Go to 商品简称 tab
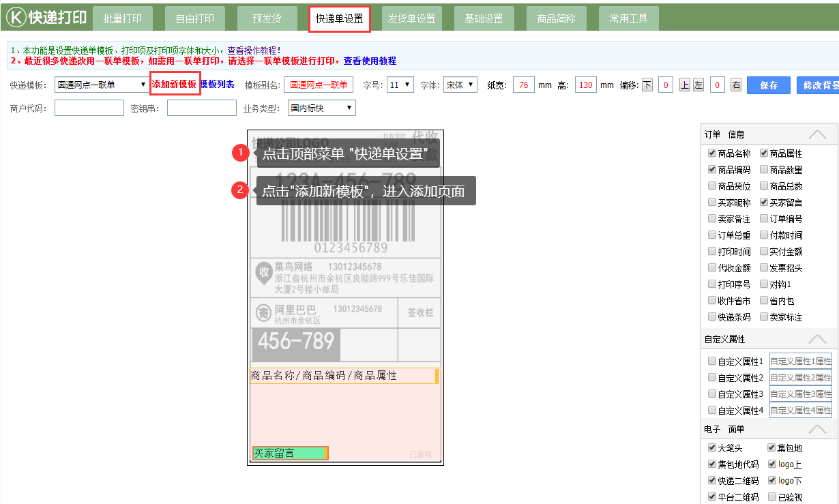Image resolution: width=839 pixels, height=504 pixels. (x=557, y=18)
